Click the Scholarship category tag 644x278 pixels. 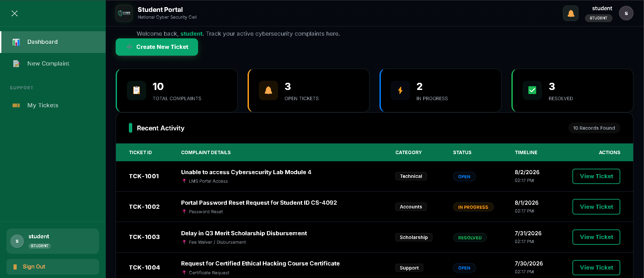(x=414, y=237)
